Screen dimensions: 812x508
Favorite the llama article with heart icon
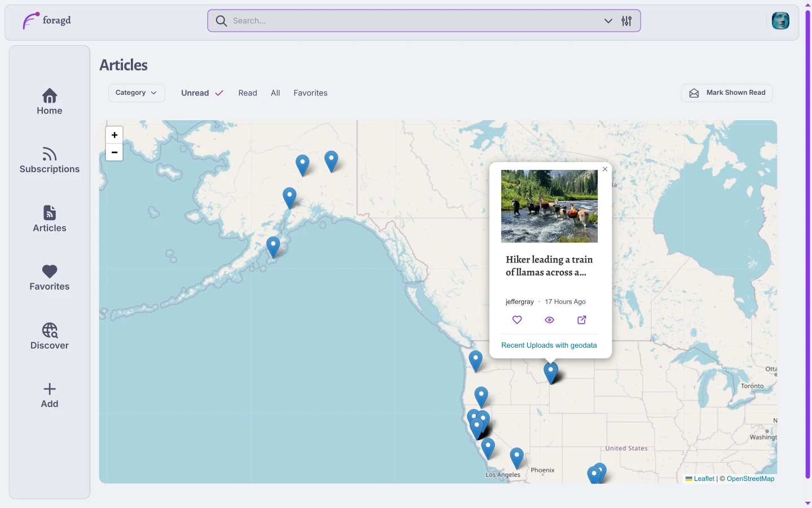coord(517,320)
